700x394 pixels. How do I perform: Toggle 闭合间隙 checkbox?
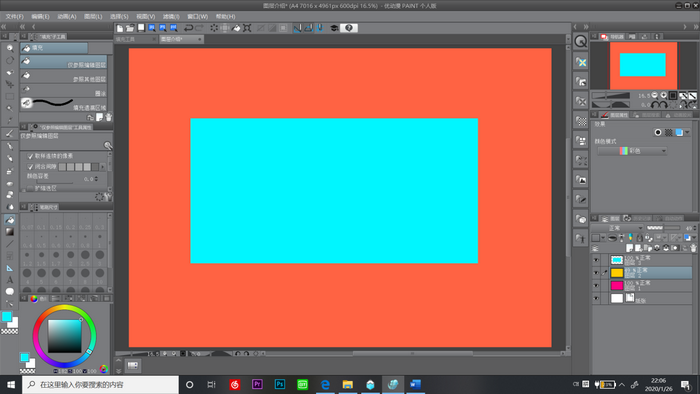tap(30, 166)
